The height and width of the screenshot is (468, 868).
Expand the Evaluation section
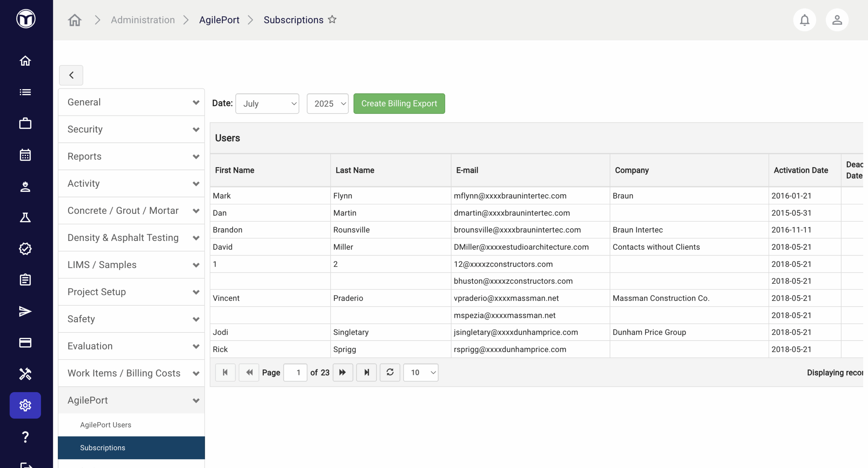point(132,346)
